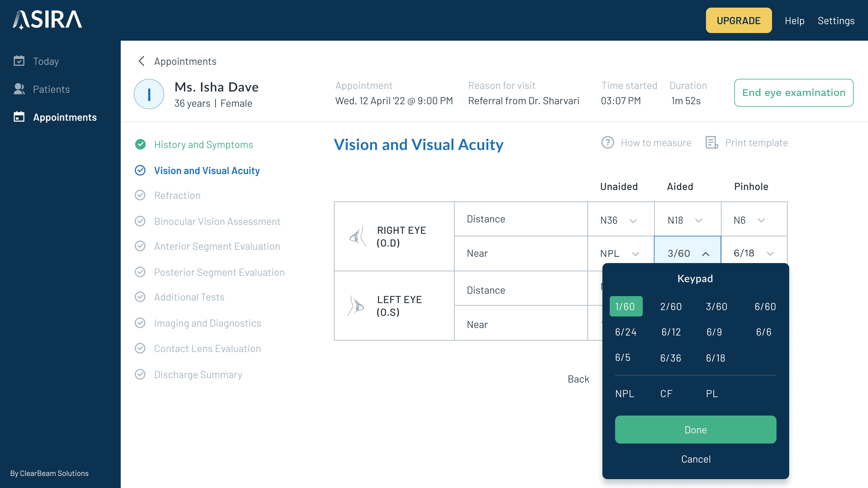Click the left eye illustration icon

pos(356,306)
